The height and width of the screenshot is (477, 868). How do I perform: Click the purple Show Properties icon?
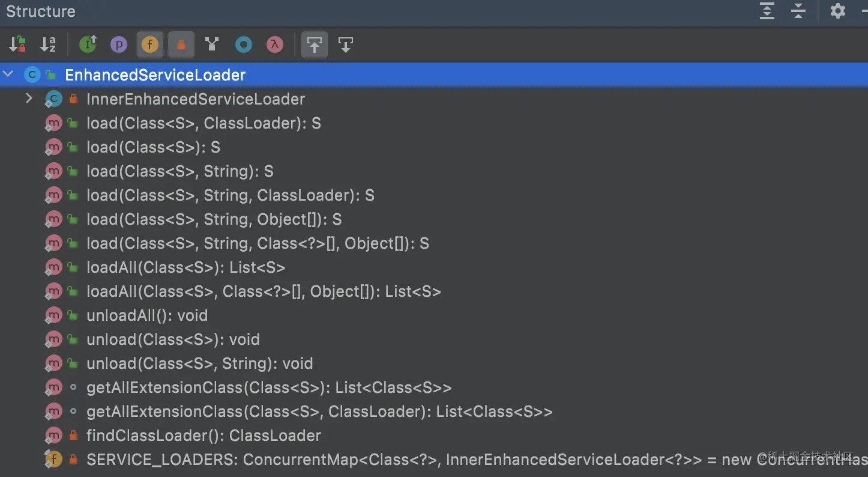click(119, 44)
